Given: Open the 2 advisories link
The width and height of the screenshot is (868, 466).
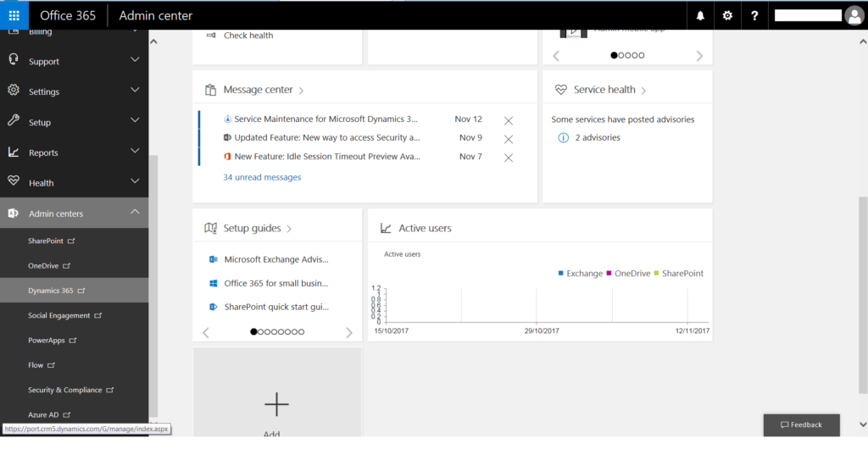Looking at the screenshot, I should [598, 138].
